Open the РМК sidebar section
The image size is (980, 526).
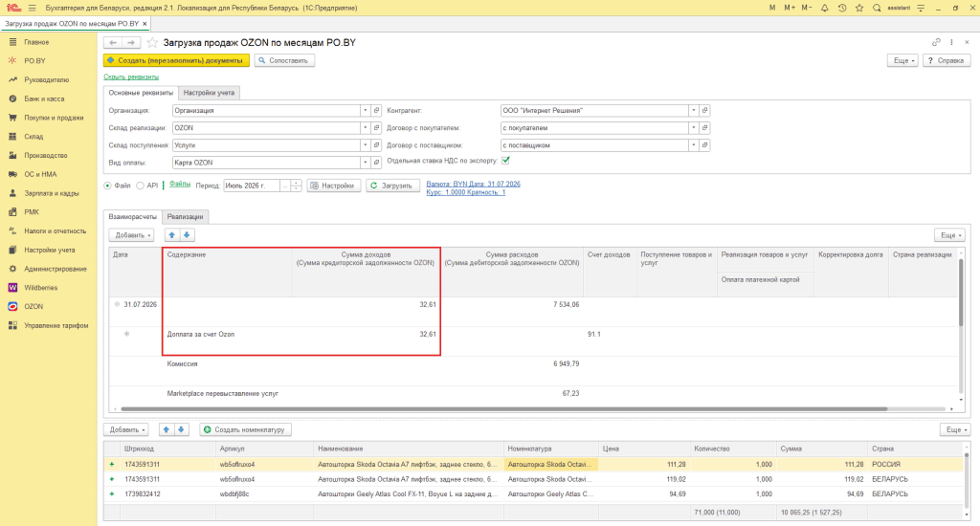tap(32, 211)
